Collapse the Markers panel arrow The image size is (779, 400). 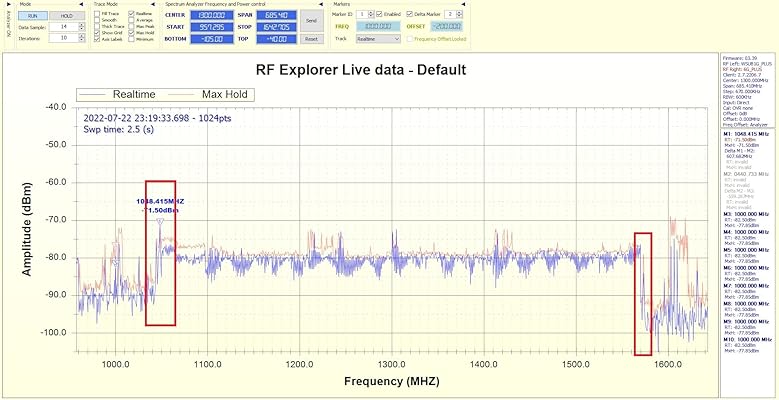464,4
